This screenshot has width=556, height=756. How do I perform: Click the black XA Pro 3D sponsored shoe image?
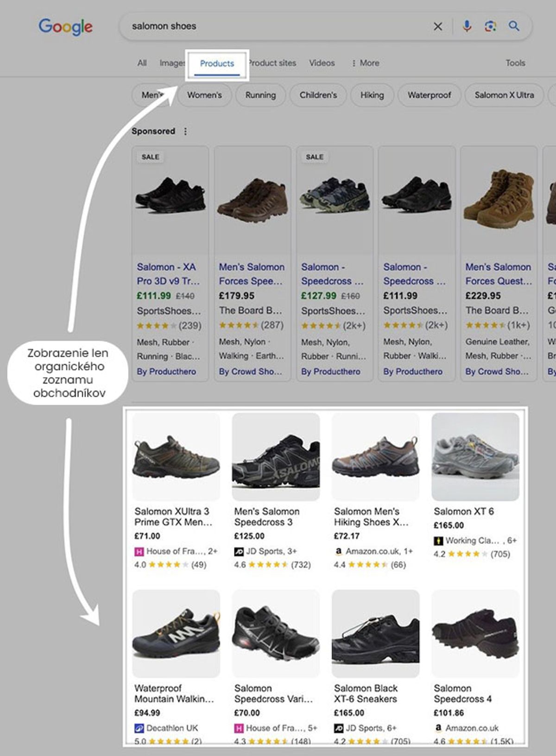[170, 195]
